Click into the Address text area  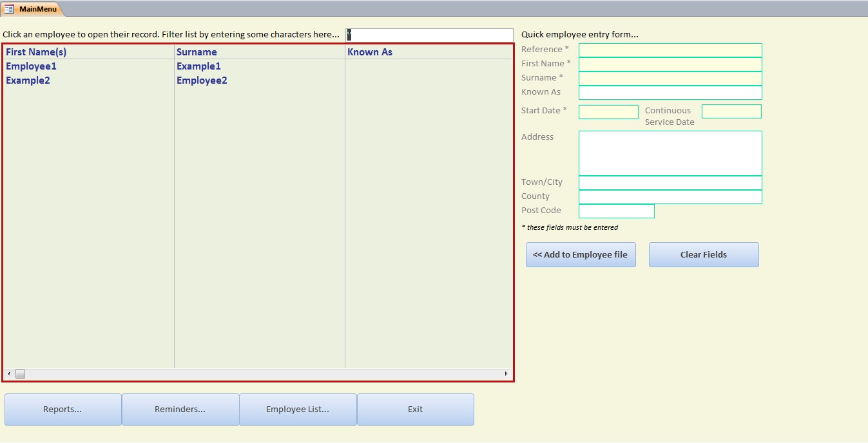pyautogui.click(x=670, y=153)
